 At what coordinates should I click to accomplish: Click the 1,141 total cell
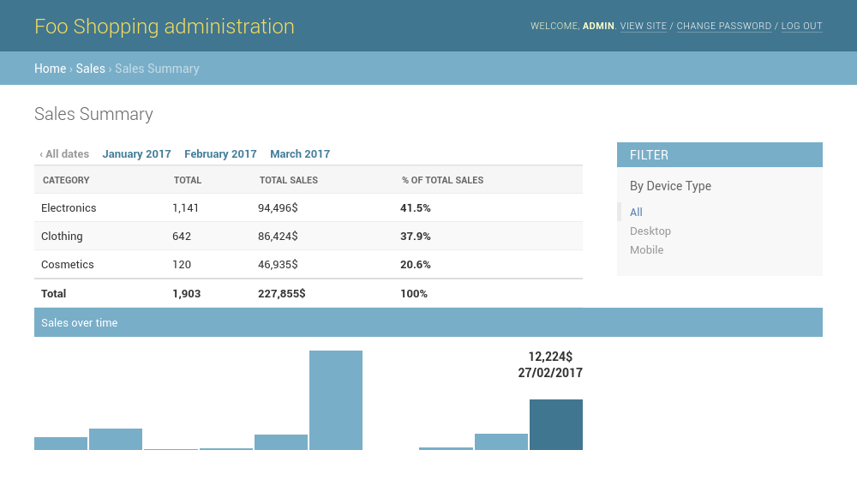(185, 207)
